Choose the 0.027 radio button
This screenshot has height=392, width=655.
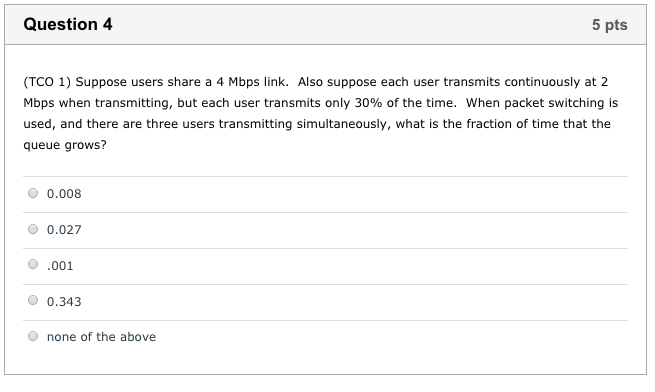click(x=33, y=229)
